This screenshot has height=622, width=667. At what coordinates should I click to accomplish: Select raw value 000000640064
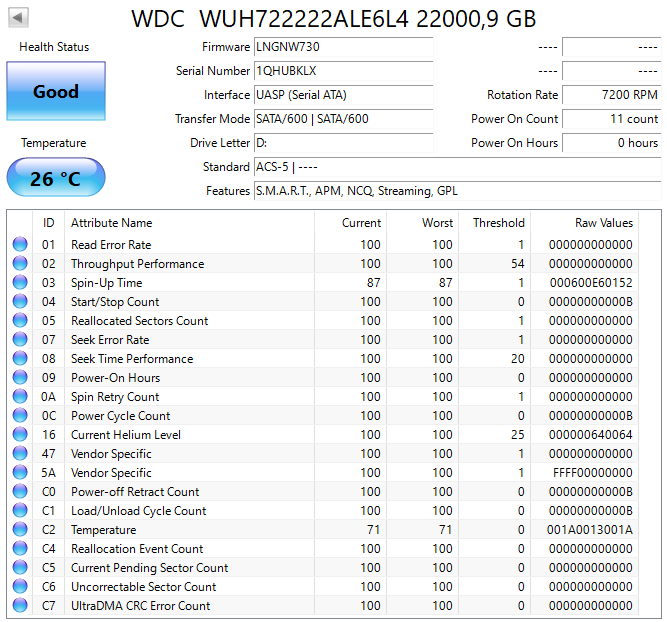(x=590, y=434)
